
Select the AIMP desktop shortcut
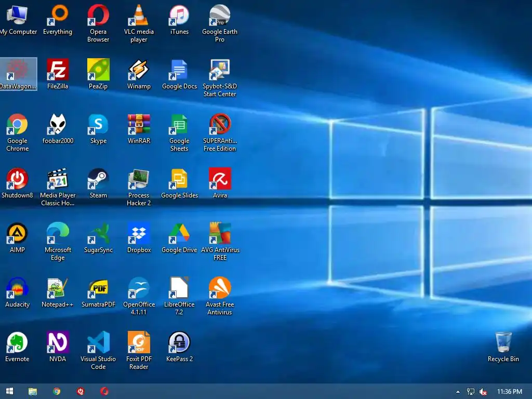[17, 238]
